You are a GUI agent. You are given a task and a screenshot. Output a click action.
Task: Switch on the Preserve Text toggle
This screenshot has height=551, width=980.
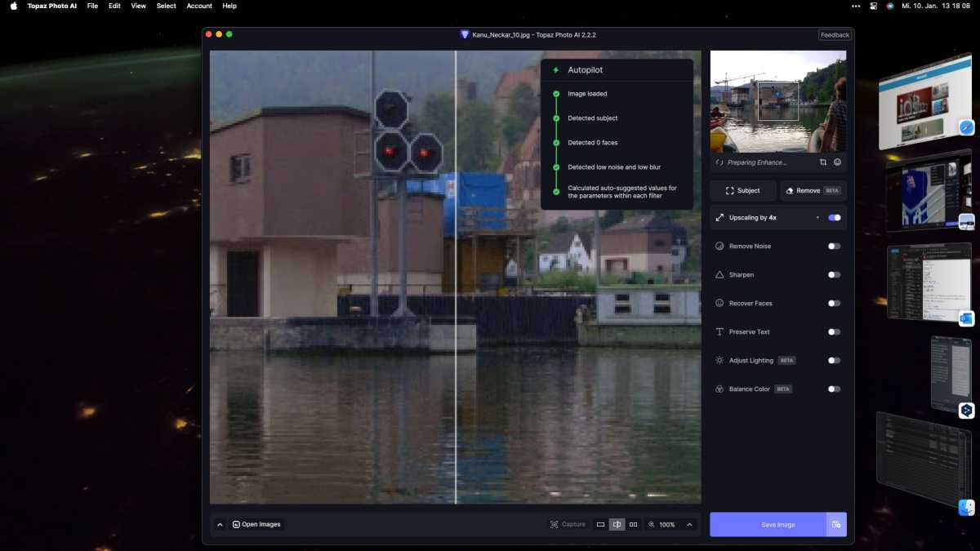pos(834,331)
